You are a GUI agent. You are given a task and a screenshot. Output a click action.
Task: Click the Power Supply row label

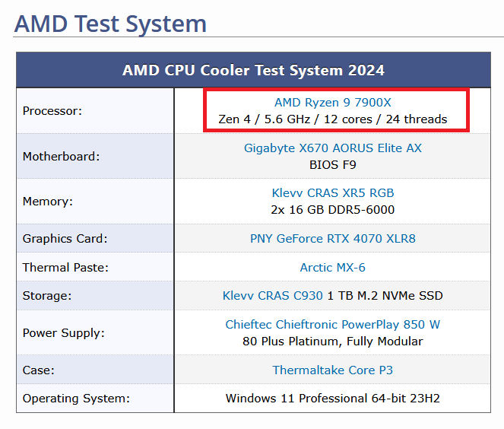point(64,333)
